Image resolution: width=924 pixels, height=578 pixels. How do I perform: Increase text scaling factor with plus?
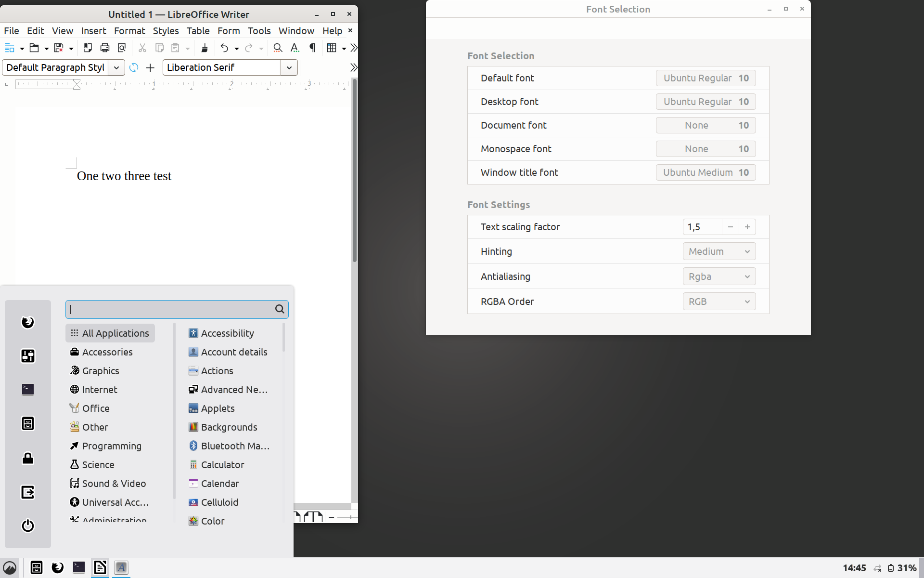click(747, 227)
